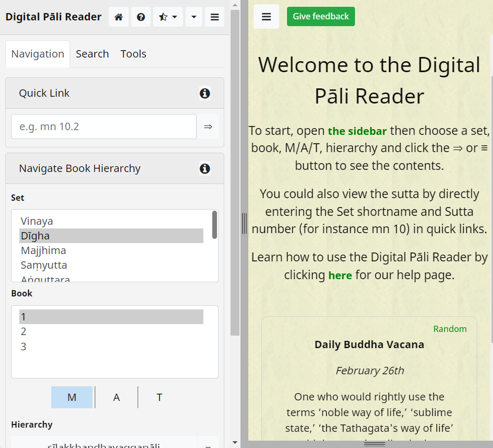Open the sidebar hamburger menu in header
Viewport: 493px width, 448px height.
(215, 17)
